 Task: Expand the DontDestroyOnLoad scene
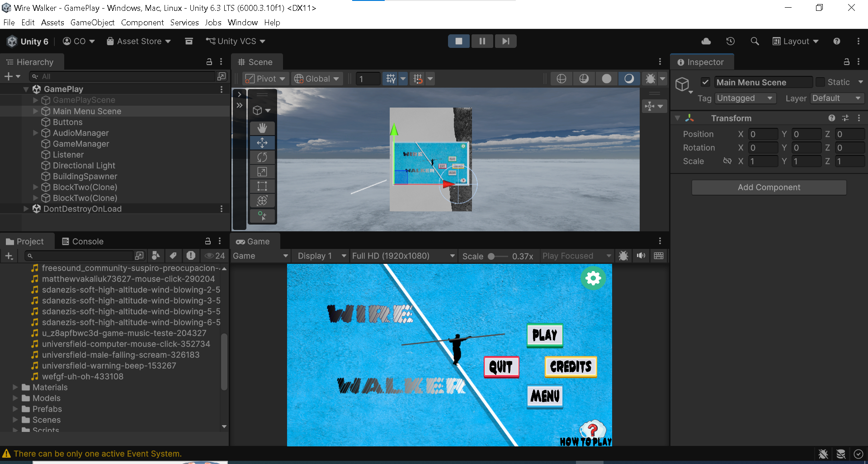[x=26, y=209]
